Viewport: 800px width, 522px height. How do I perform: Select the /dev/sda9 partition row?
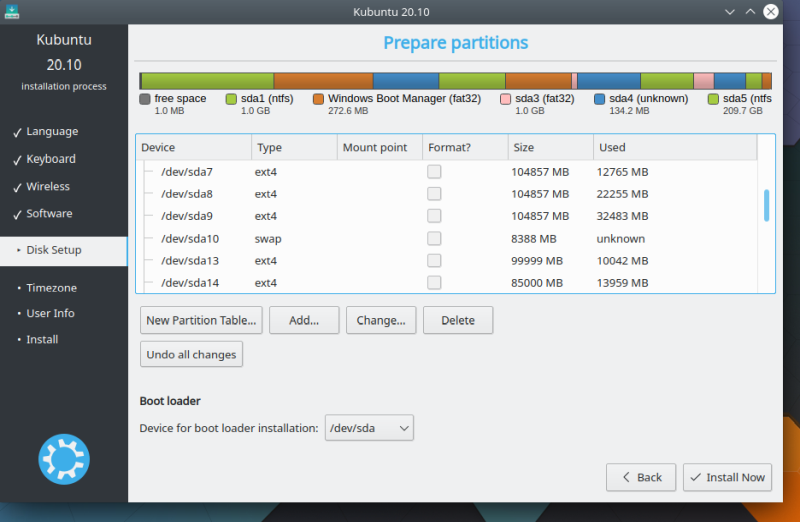(446, 216)
